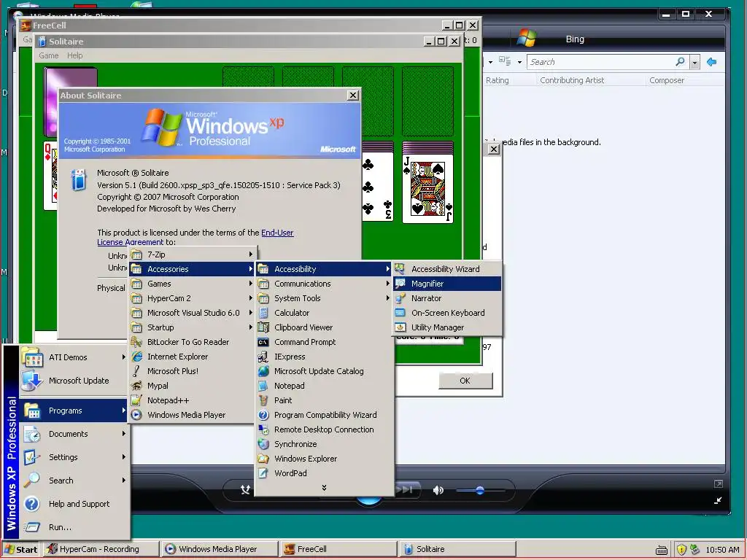Image resolution: width=747 pixels, height=560 pixels.
Task: Open the Documents submenu in Start menu
Action: 74,434
